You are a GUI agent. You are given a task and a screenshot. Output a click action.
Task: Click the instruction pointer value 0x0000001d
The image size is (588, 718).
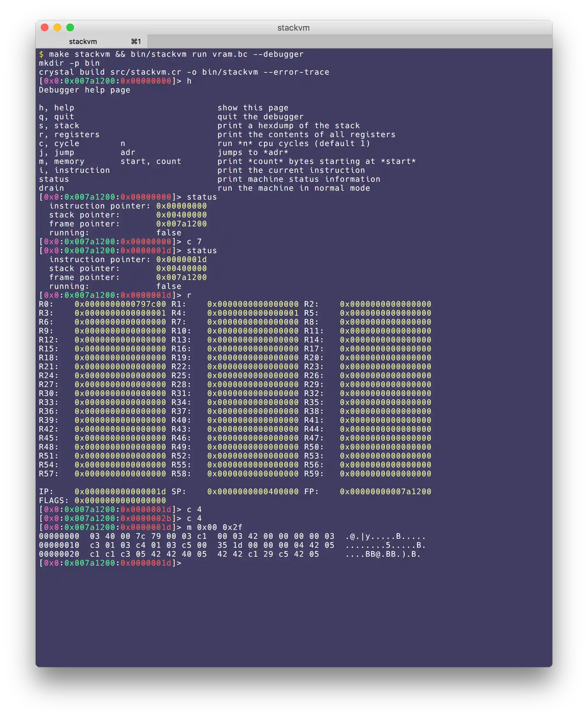(x=181, y=260)
